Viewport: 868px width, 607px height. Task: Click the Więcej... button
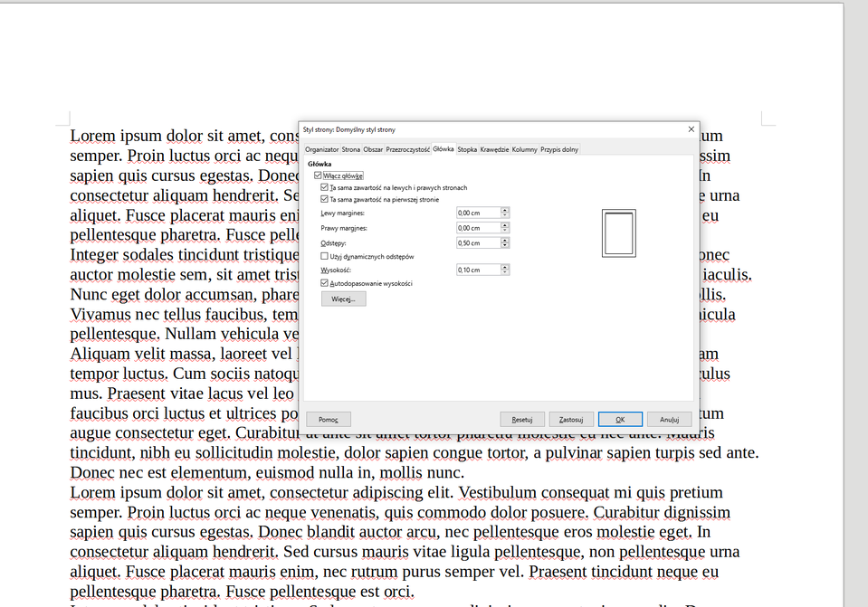click(x=343, y=298)
